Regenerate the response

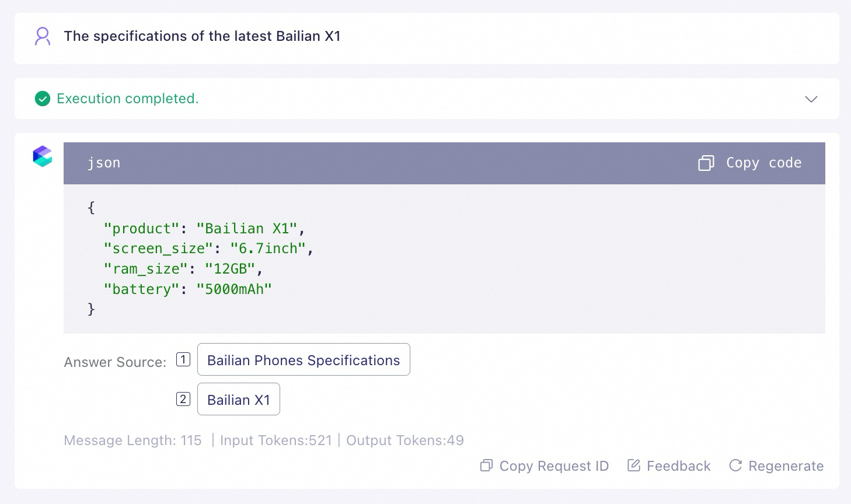click(x=786, y=466)
